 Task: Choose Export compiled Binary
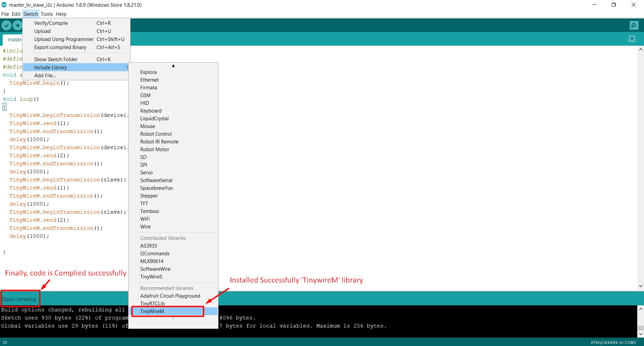(x=76, y=47)
